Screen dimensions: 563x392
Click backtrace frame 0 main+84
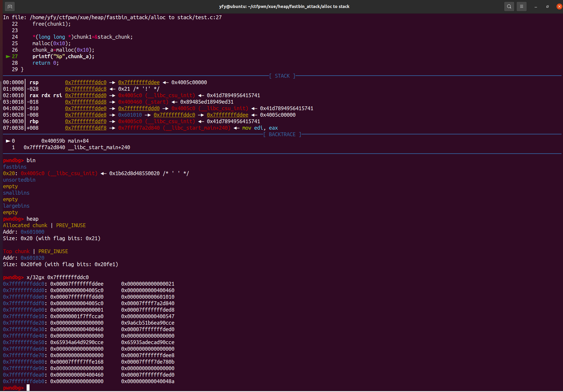(x=65, y=141)
